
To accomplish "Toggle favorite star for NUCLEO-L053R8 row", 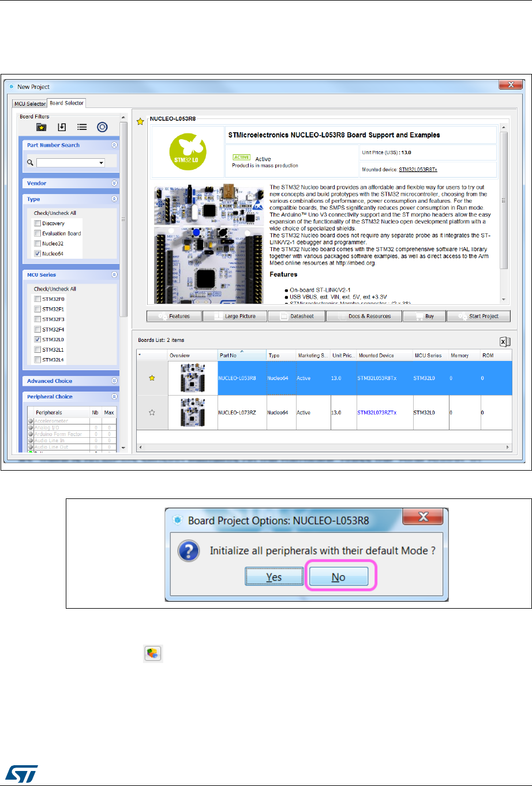I will [x=152, y=378].
